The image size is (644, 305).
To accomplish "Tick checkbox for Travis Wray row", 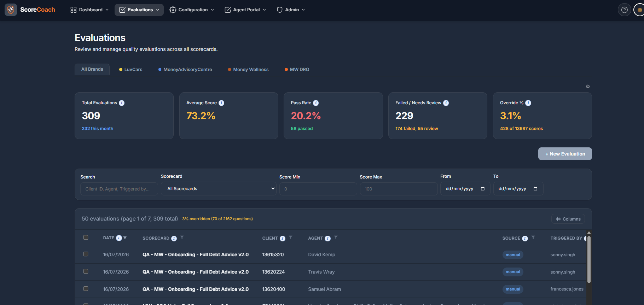I will [86, 271].
